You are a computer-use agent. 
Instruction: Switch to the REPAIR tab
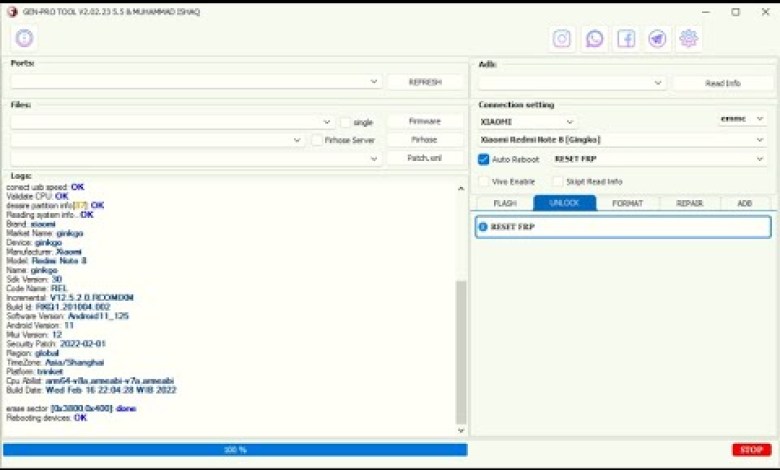(689, 203)
